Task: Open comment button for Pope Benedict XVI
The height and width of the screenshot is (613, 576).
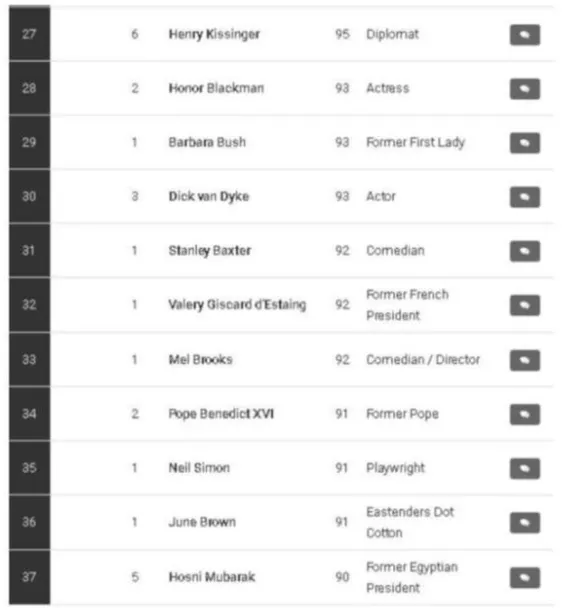Action: click(x=525, y=414)
